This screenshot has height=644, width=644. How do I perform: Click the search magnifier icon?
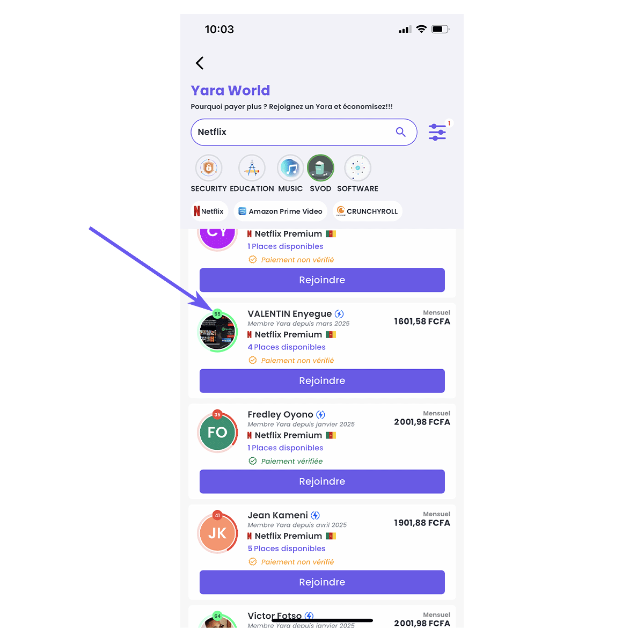pos(400,132)
